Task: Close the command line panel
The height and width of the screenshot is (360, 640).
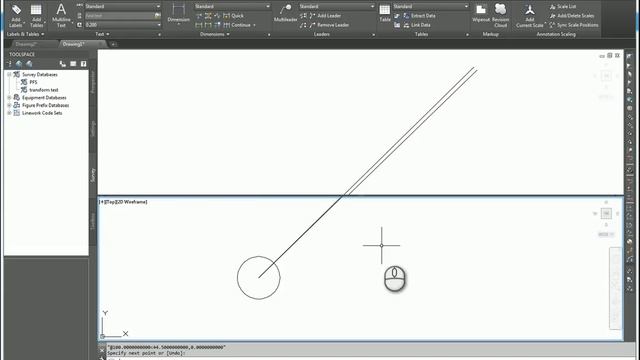Action: pos(102,350)
